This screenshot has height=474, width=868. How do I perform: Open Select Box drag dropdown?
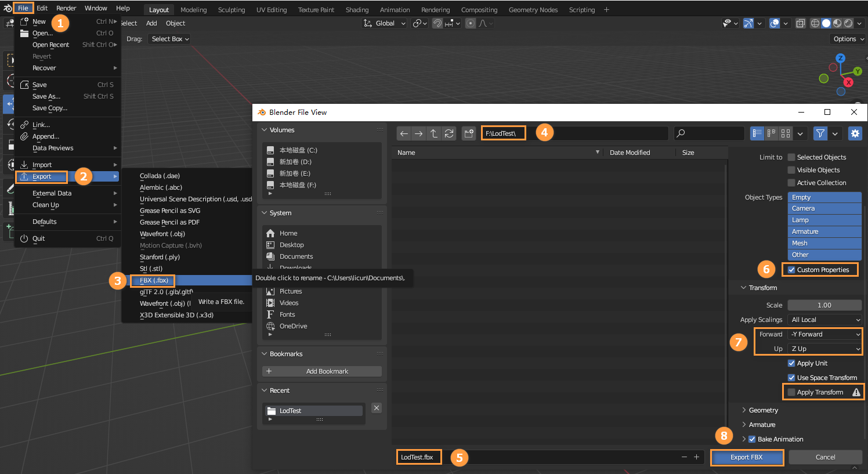(169, 39)
